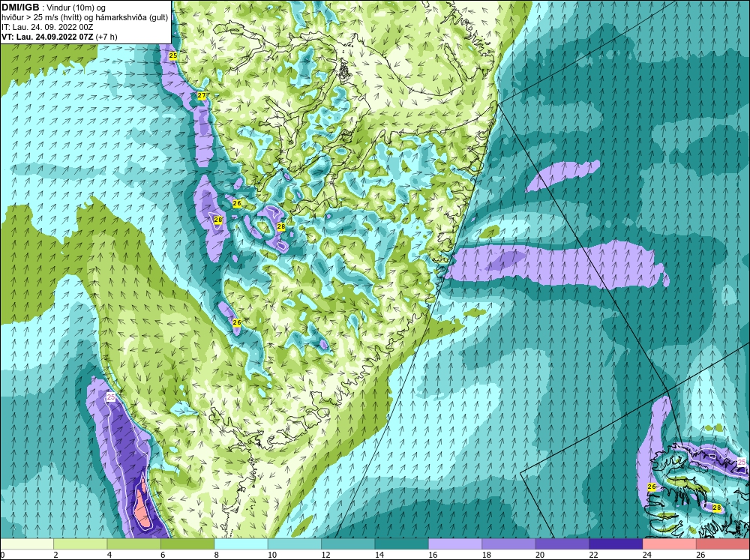750x560 pixels.
Task: Click the legend scale number "0"
Action: (x=2, y=555)
